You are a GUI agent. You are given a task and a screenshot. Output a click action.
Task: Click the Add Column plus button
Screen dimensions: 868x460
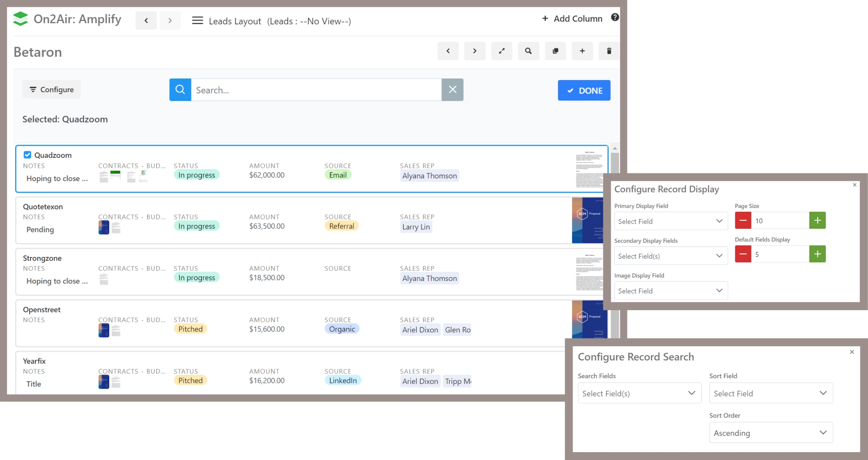click(572, 18)
